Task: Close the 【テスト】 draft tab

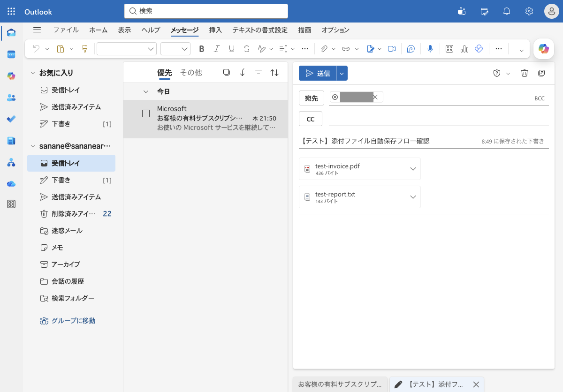Action: tap(476, 384)
